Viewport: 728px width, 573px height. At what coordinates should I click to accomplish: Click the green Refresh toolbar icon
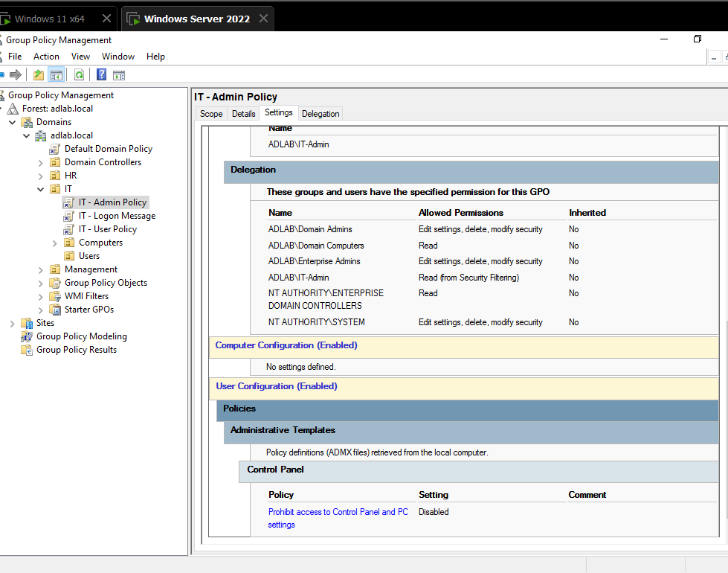(x=80, y=75)
